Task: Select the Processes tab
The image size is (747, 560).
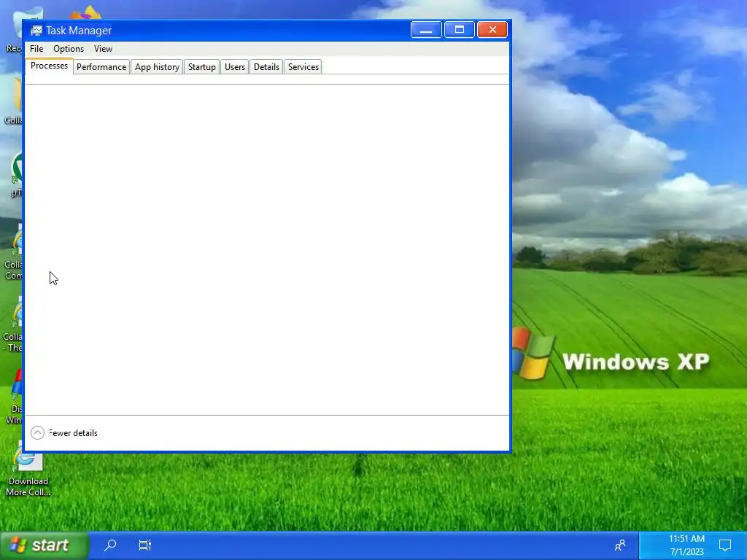Action: [49, 66]
